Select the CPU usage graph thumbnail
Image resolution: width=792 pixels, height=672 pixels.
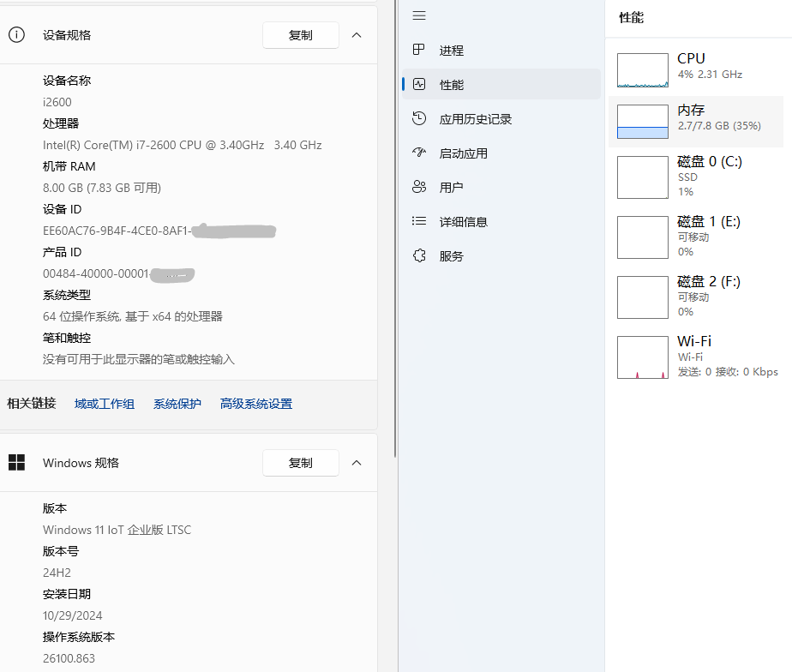point(643,70)
